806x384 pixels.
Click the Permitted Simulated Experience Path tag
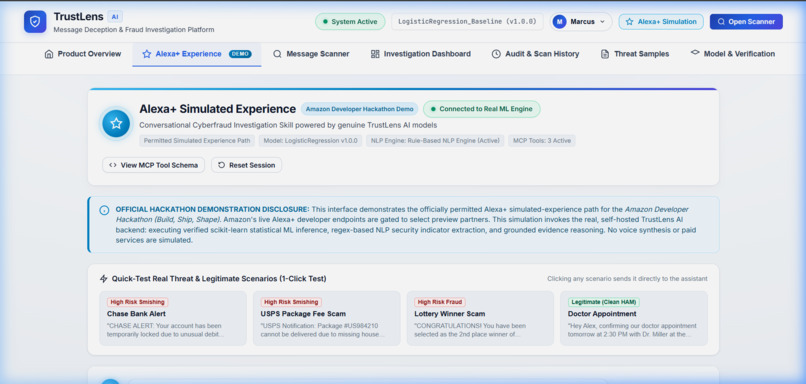[197, 140]
